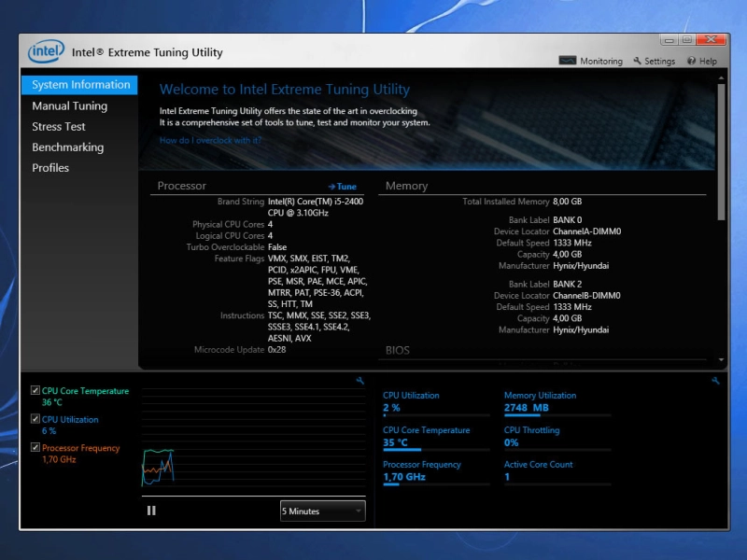The height and width of the screenshot is (560, 747).
Task: Click scrollbar up arrow
Action: [x=721, y=77]
